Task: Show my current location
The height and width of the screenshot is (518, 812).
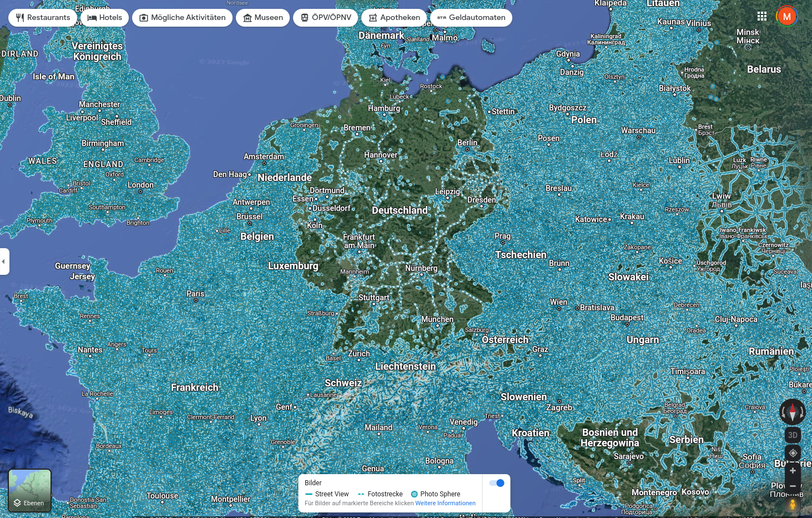Action: 793,453
